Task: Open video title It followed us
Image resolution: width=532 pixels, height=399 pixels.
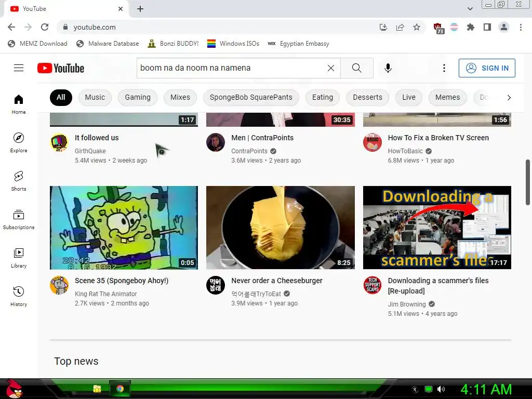Action: 97,138
